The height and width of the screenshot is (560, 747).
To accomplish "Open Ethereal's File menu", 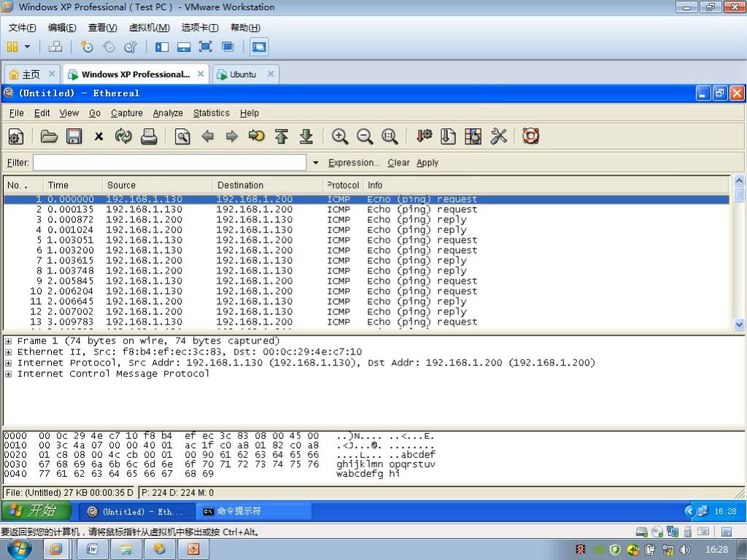I will (x=16, y=113).
